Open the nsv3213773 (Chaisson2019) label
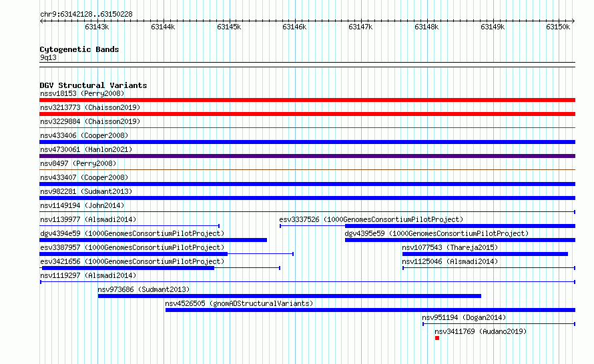The image size is (594, 364). (90, 107)
